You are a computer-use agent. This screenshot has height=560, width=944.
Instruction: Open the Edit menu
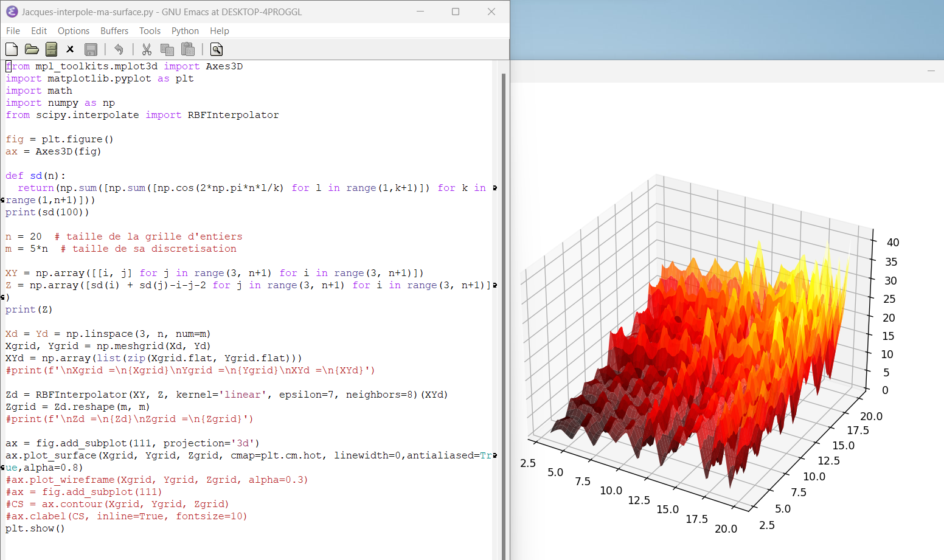(39, 31)
